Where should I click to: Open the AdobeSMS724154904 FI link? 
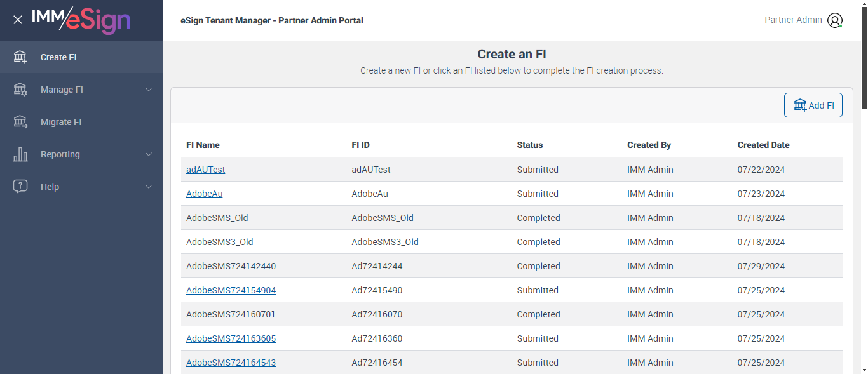[x=231, y=290]
